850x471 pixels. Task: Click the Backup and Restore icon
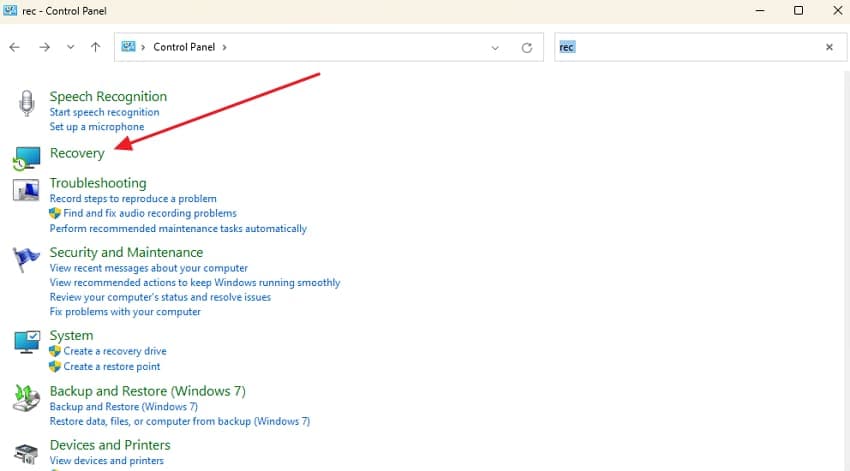point(27,398)
